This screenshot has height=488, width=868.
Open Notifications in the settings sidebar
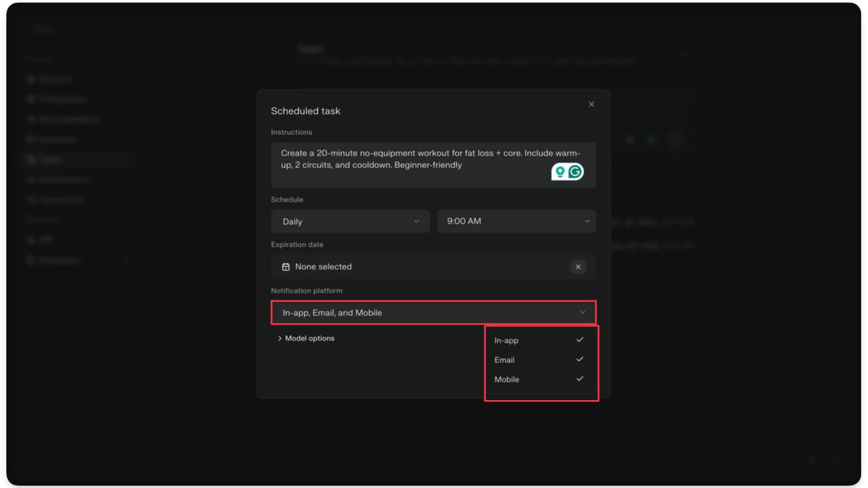(x=63, y=179)
